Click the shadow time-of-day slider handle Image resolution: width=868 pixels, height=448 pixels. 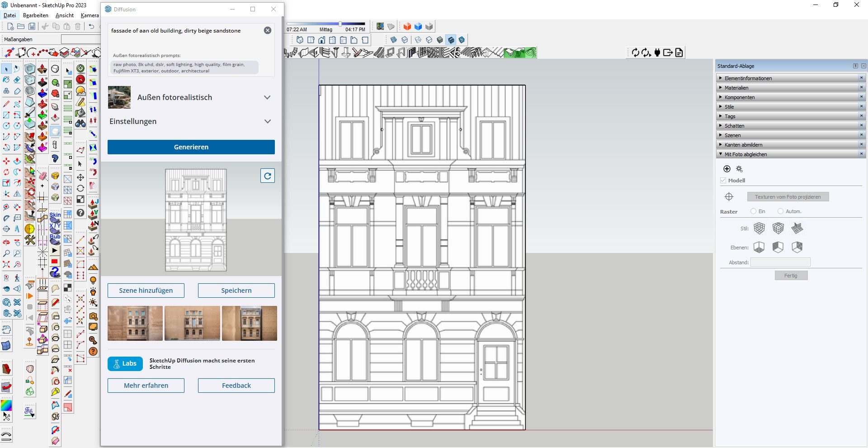coord(340,24)
